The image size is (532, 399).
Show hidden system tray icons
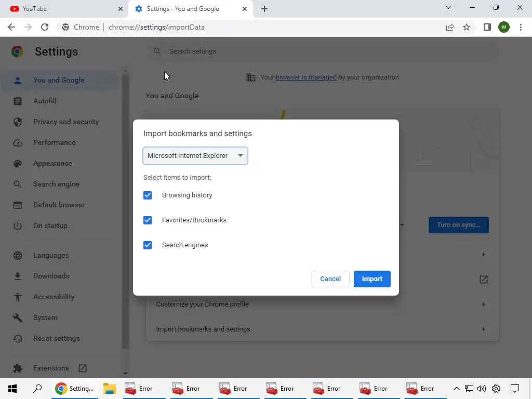pos(456,389)
